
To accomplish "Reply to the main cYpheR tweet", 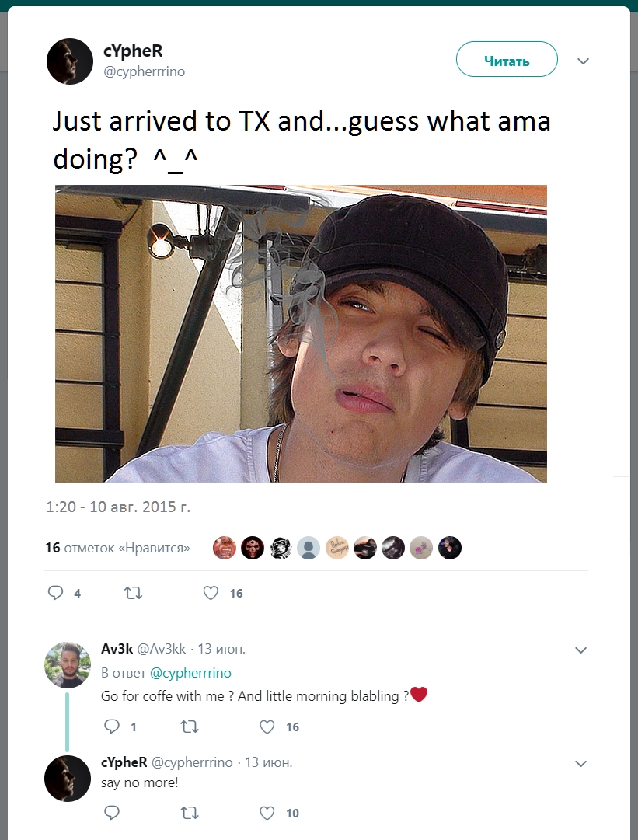I will click(55, 593).
